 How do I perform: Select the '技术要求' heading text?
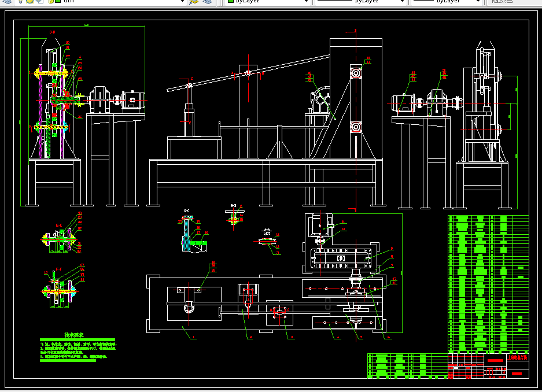point(74,335)
